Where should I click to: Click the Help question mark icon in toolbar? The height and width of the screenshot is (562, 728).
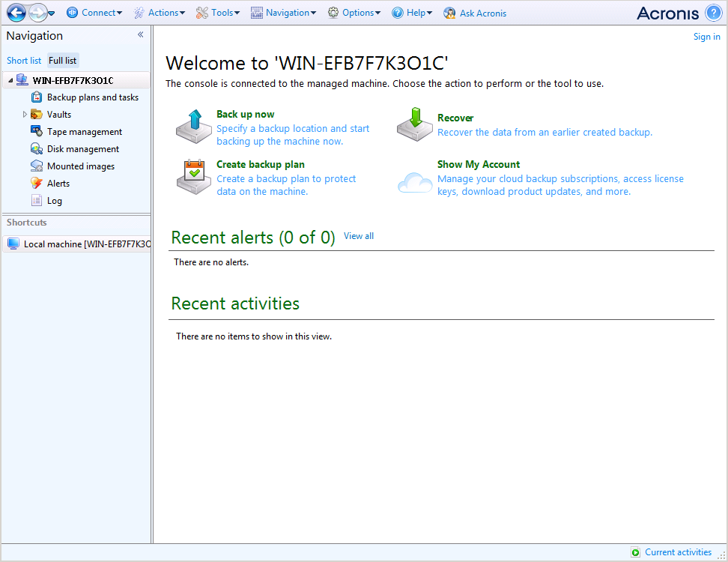[398, 13]
